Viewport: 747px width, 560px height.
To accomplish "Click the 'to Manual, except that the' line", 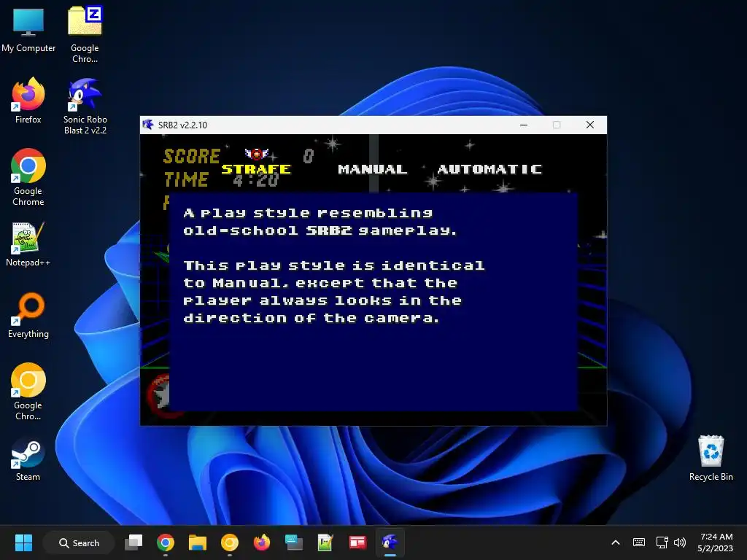I will tap(320, 283).
